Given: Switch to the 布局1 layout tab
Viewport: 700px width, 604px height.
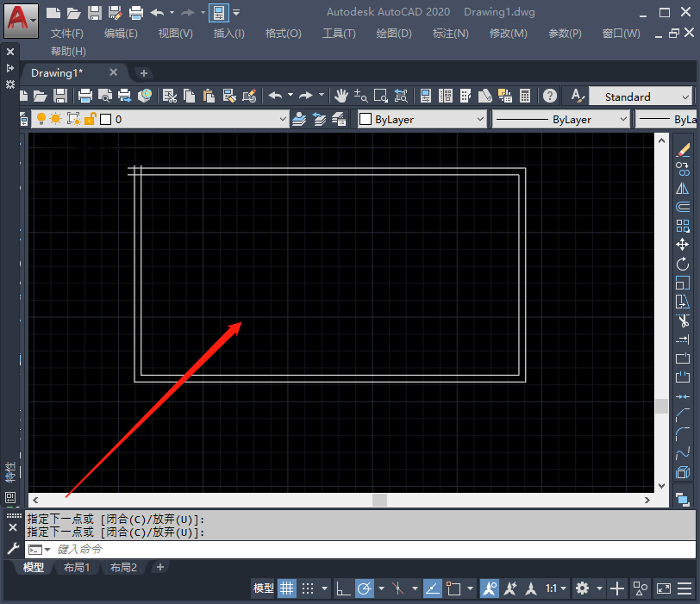Looking at the screenshot, I should point(77,567).
